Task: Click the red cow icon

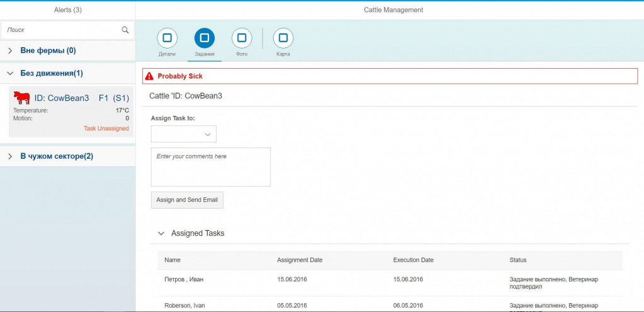Action: (x=22, y=98)
